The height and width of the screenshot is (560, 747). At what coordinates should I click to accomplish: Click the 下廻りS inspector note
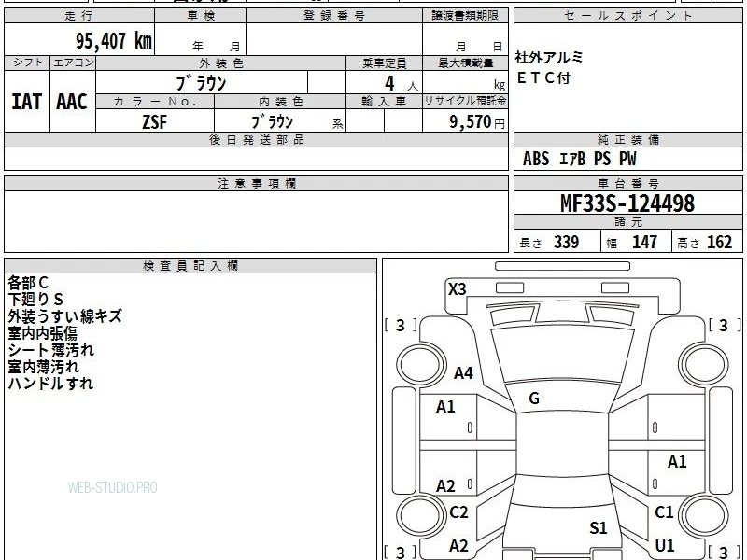click(x=35, y=300)
